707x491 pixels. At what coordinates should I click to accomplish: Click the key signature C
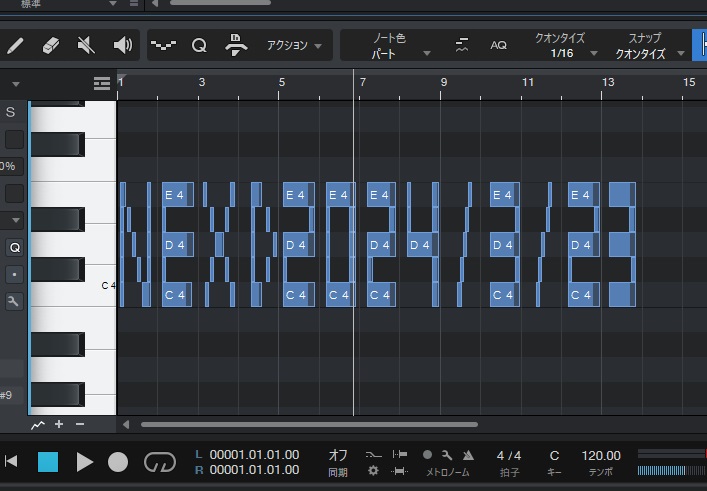[554, 456]
